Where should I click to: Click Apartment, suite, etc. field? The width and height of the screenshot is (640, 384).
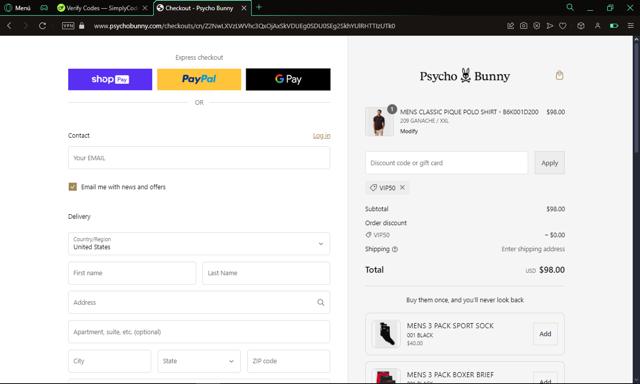pos(199,332)
